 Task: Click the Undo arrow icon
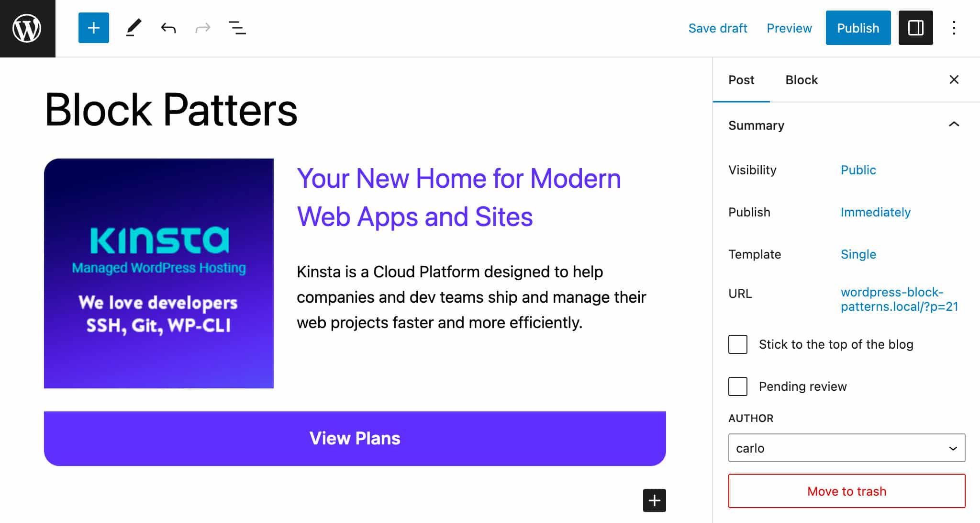pyautogui.click(x=167, y=28)
